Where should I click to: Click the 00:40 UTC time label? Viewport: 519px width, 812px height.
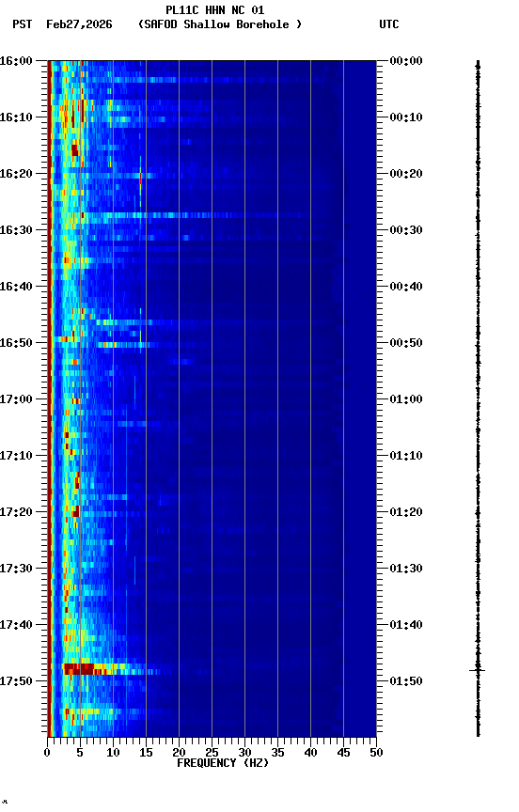tap(406, 287)
